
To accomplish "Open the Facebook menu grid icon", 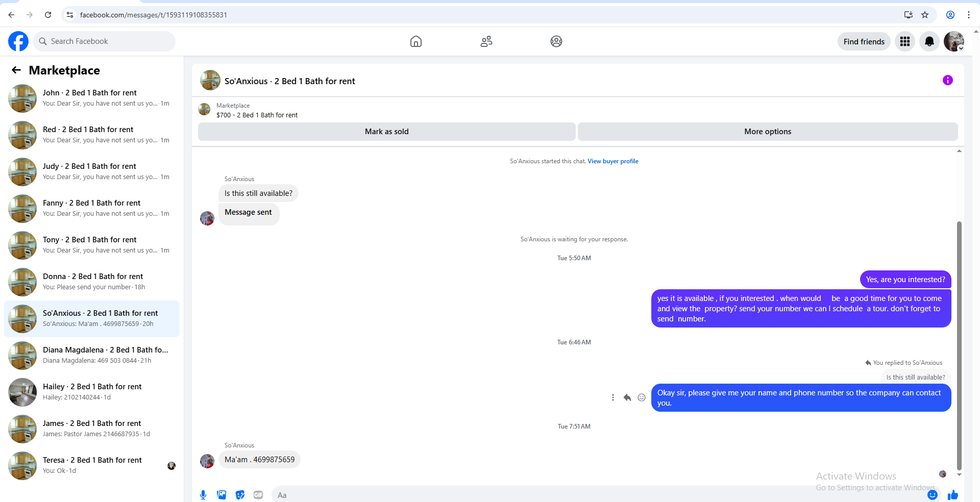I will click(905, 41).
